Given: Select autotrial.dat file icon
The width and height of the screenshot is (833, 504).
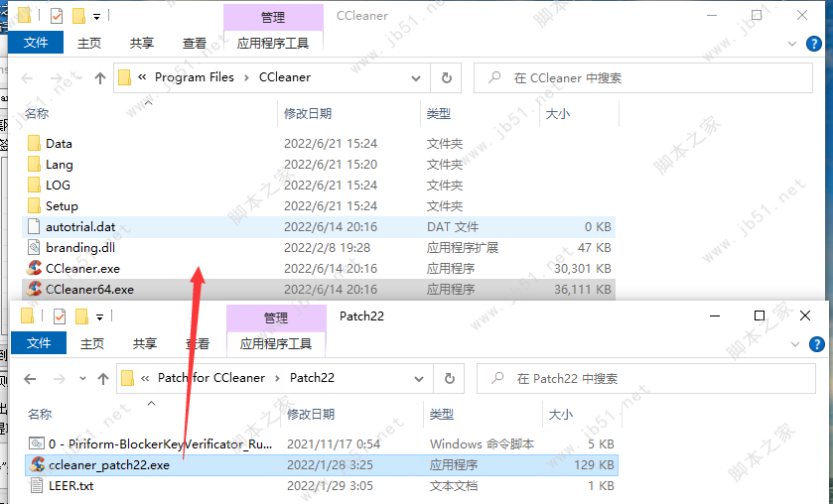Looking at the screenshot, I should [x=34, y=227].
